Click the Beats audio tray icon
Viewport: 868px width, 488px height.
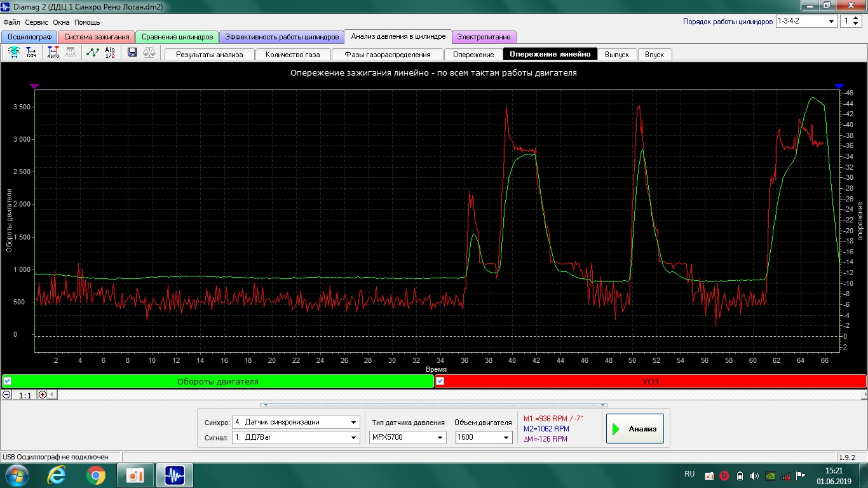[x=724, y=475]
